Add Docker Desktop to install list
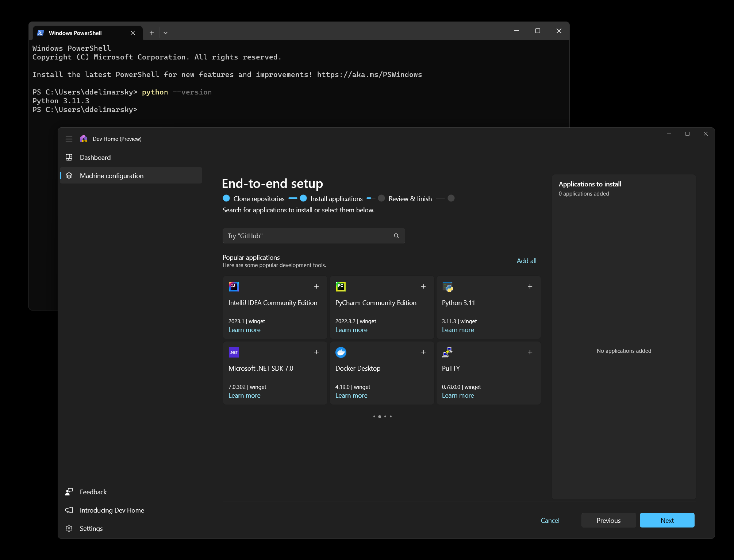 pos(423,352)
